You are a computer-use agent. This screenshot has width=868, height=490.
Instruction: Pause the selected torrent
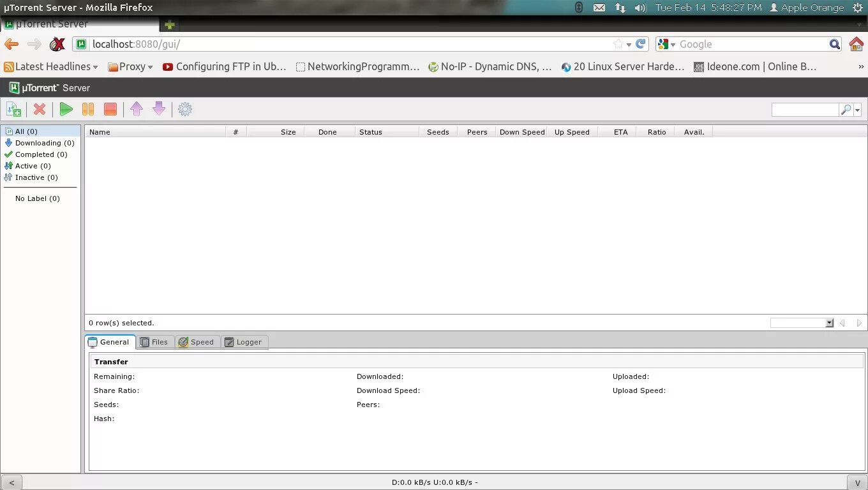click(x=88, y=109)
